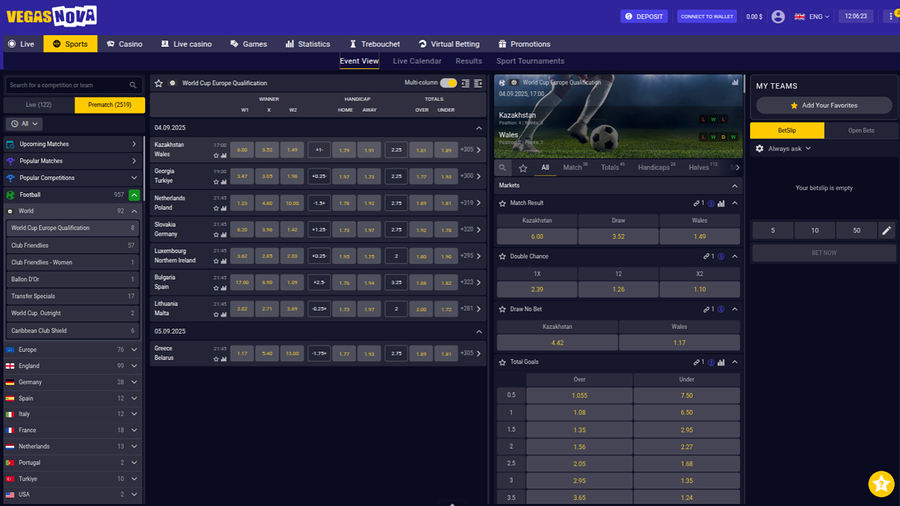Open Upcoming Matches list

(73, 145)
